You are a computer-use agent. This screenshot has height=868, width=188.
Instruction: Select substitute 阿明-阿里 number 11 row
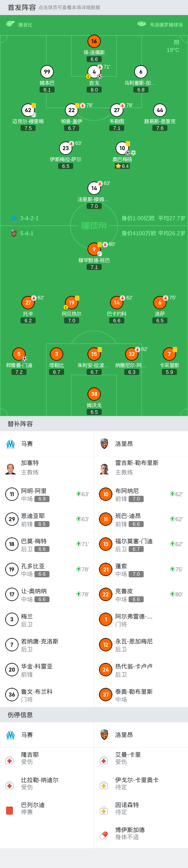coord(47,494)
